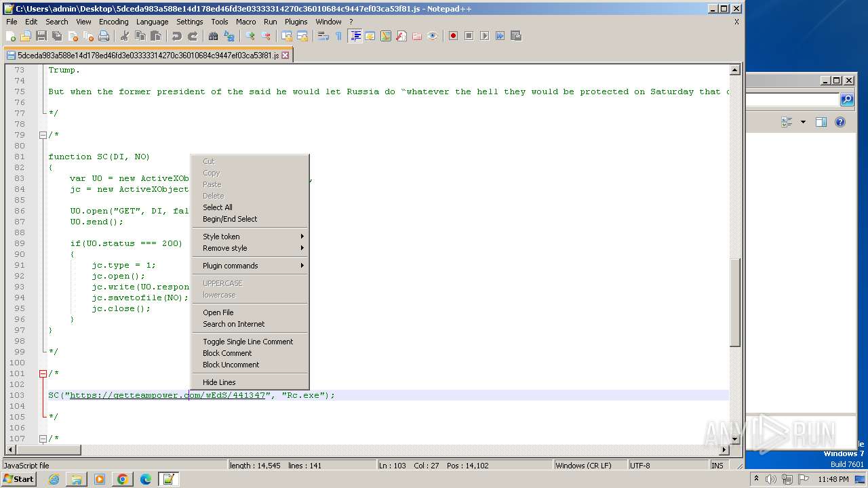
Task: Choose Search on Internet in context menu
Action: pyautogui.click(x=250, y=324)
